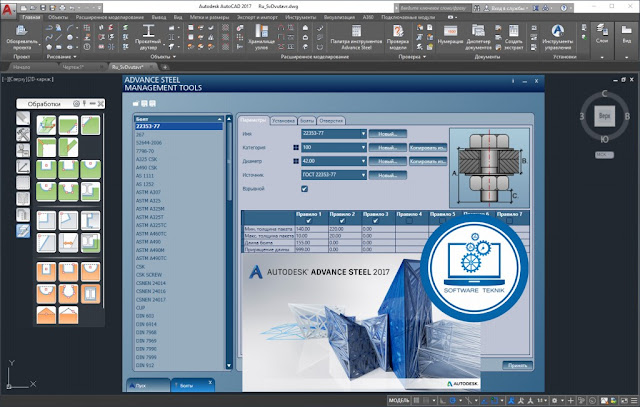Open the Экспорт и импорт ribbon tab
640x407 pixels.
point(257,17)
